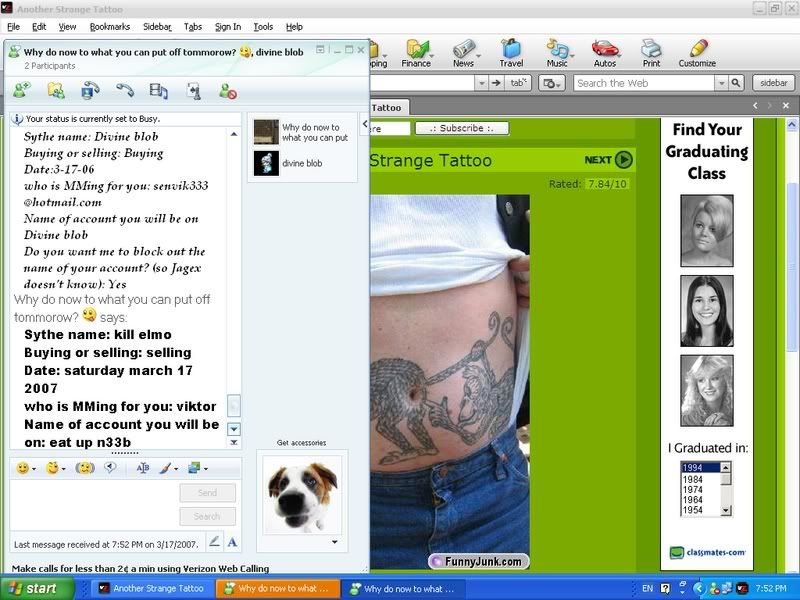
Task: Change the text font with AB icon
Action: click(x=143, y=468)
